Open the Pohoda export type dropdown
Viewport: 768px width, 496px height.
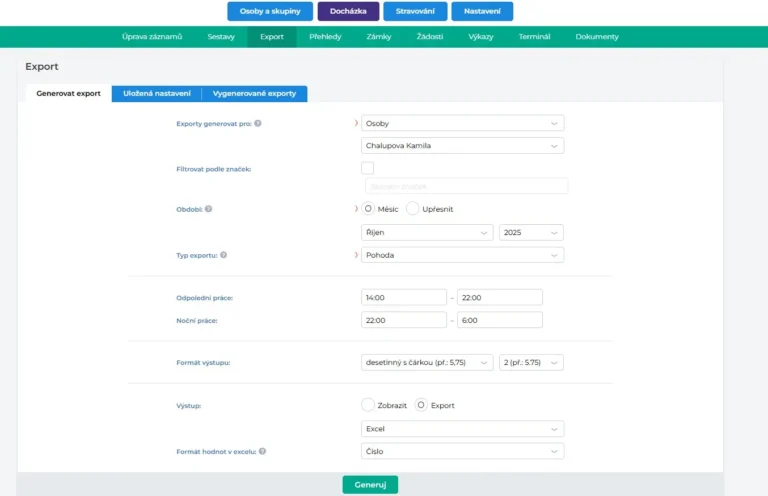462,255
